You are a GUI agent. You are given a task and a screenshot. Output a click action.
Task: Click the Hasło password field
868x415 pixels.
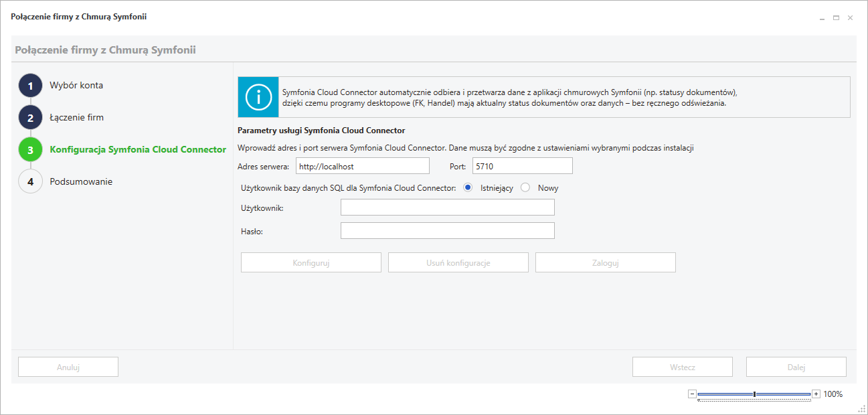(447, 231)
